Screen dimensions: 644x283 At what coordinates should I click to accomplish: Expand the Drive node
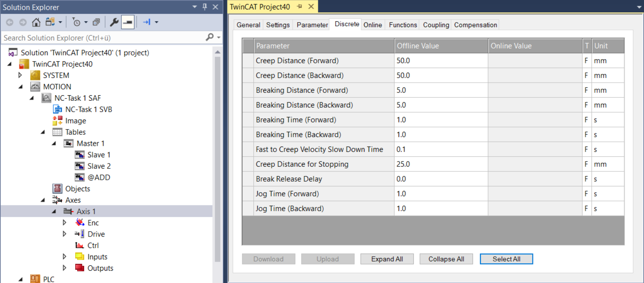tap(64, 234)
